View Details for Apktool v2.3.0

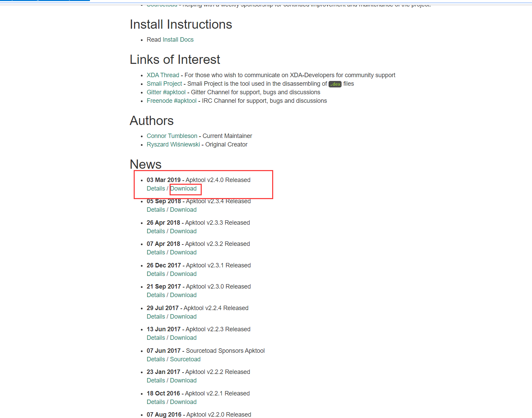pos(156,295)
